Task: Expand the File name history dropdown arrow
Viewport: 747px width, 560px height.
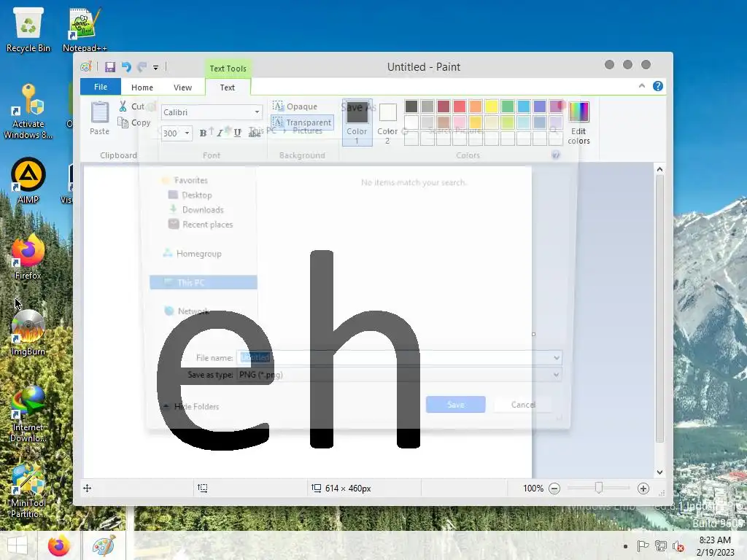Action: [x=557, y=357]
